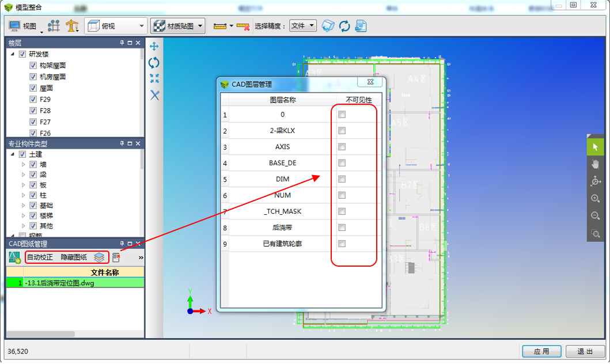Uncheck the 研发楼 floor checkbox
This screenshot has width=610, height=364.
(x=22, y=54)
